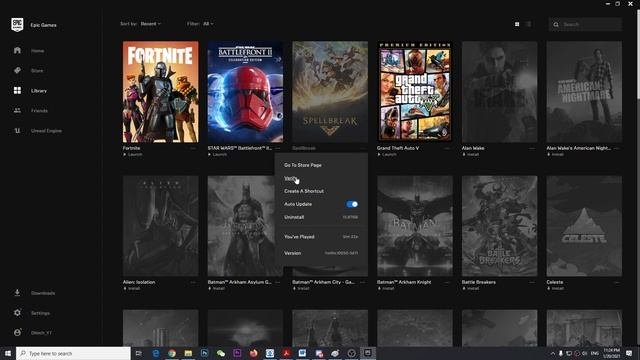Install Batman Arkham Asylum
640x360 pixels.
tap(216, 289)
